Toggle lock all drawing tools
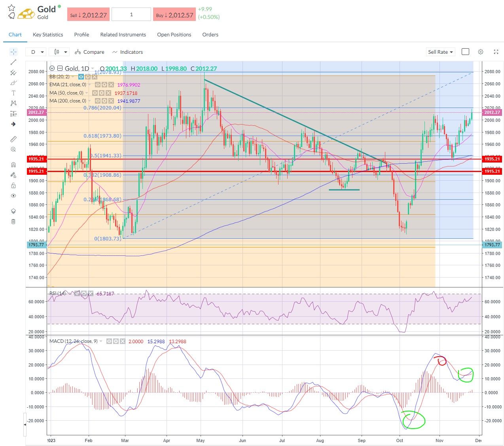The width and height of the screenshot is (504, 446). [x=13, y=185]
